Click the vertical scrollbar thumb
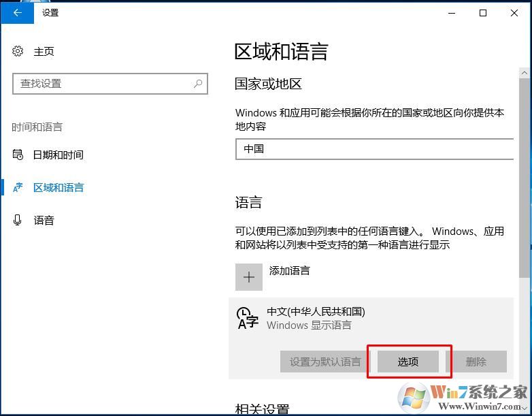This screenshot has width=532, height=416. 525,178
